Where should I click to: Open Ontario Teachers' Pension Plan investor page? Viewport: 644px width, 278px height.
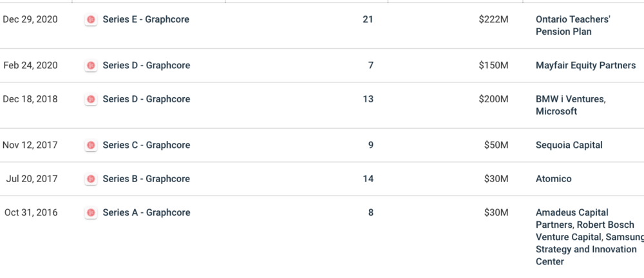[x=573, y=25]
